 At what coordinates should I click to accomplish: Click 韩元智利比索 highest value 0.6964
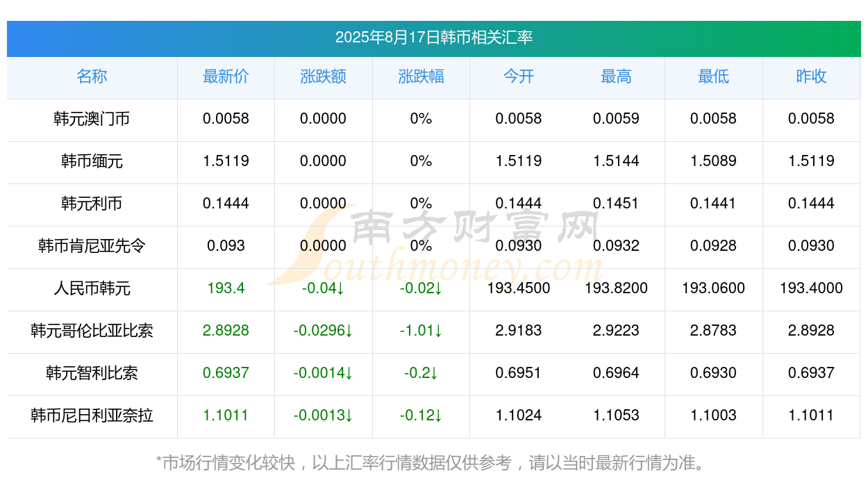pyautogui.click(x=616, y=373)
